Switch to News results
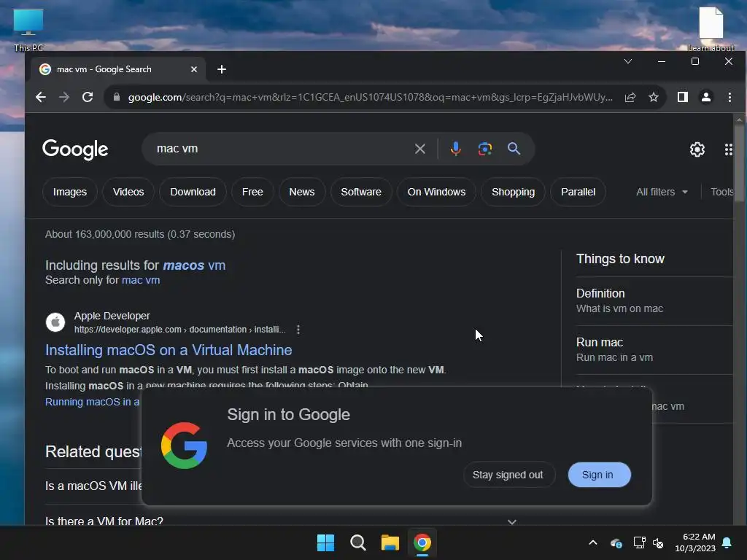This screenshot has height=560, width=747. tap(301, 192)
